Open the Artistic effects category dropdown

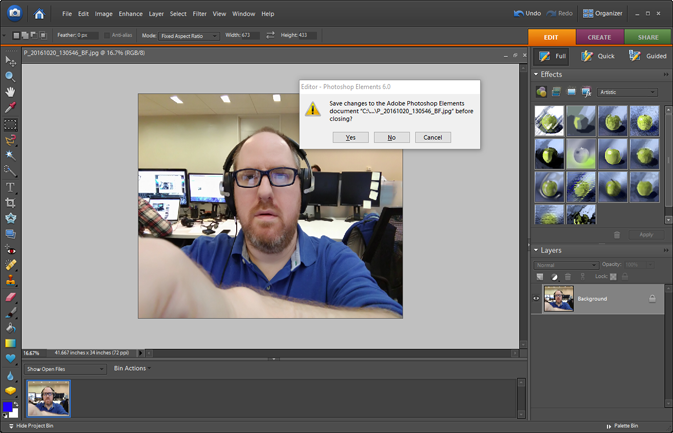628,92
